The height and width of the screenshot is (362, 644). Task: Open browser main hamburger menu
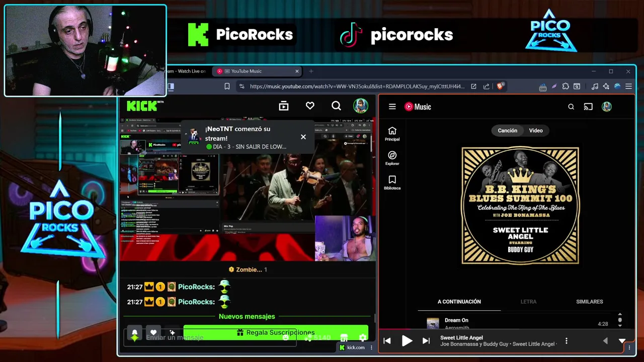tap(628, 86)
